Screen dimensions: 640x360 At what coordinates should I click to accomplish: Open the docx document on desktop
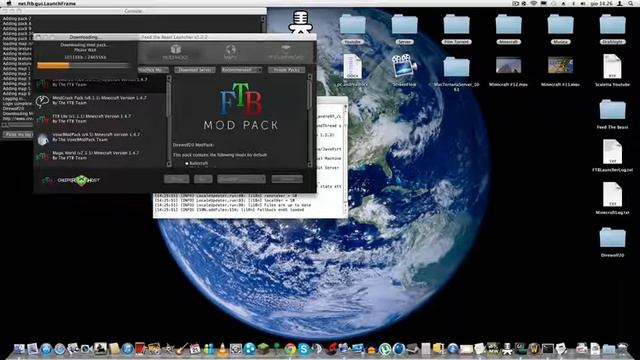[352, 66]
